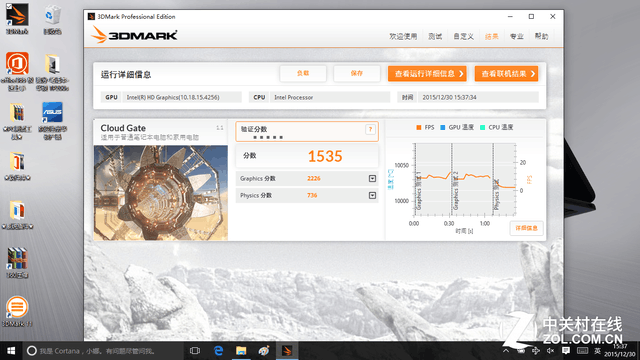
Task: Launch Microsoft Edge from the taskbar
Action: click(x=218, y=351)
